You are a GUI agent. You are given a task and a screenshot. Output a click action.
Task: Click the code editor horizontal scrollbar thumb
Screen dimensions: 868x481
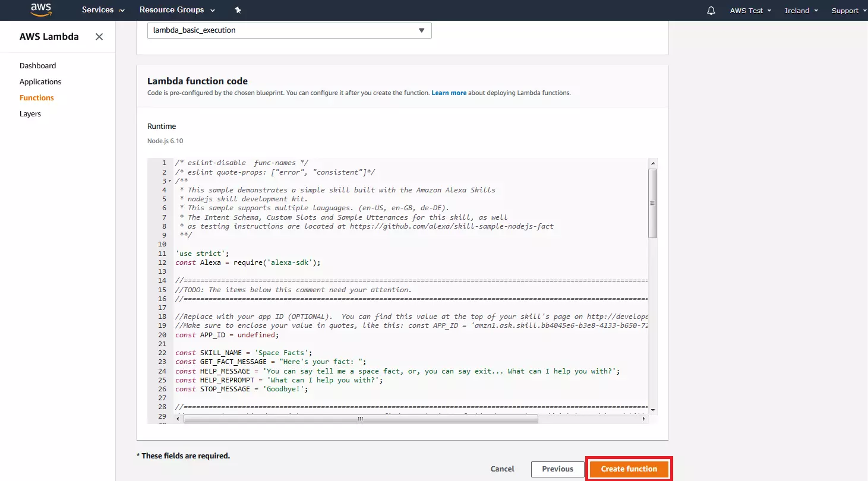coord(361,419)
